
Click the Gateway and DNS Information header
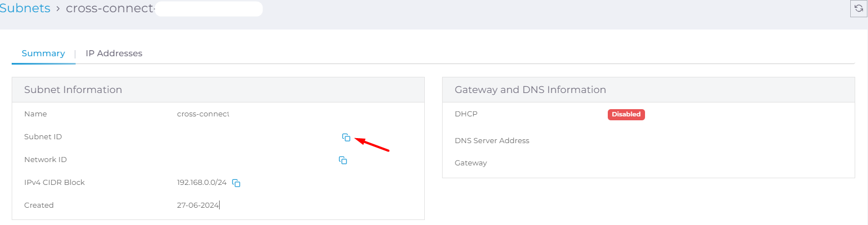click(x=648, y=90)
